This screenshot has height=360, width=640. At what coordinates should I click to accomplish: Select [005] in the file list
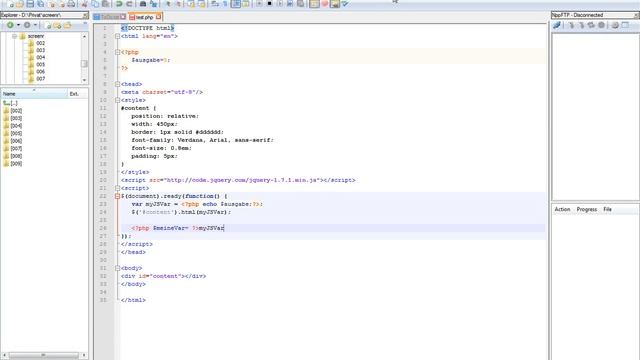point(16,133)
